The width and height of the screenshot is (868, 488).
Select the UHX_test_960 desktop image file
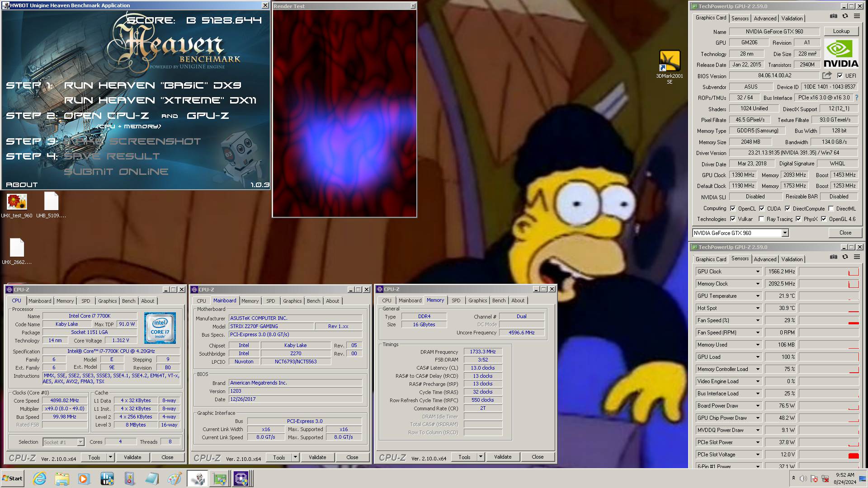pyautogui.click(x=17, y=206)
